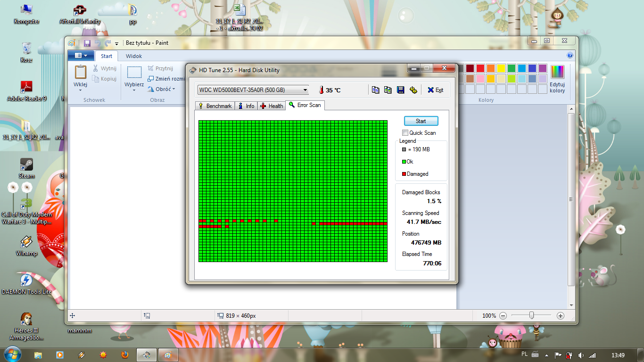
Task: Customize Paint's quick access toolbar
Action: (117, 43)
